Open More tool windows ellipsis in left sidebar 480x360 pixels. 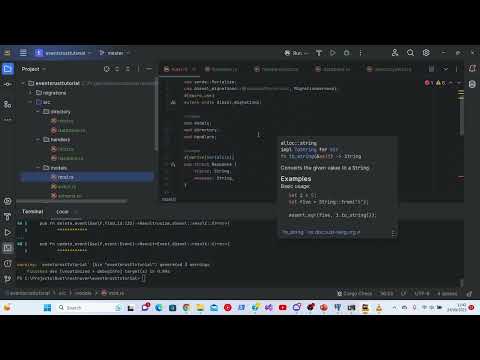8,119
